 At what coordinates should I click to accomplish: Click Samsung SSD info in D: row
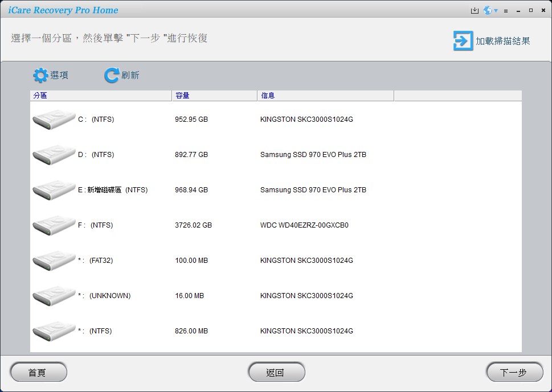click(313, 155)
